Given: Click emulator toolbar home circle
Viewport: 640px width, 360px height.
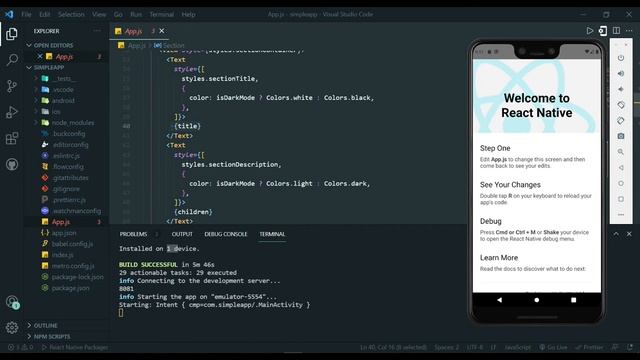Looking at the screenshot, I should pyautogui.click(x=621, y=183).
